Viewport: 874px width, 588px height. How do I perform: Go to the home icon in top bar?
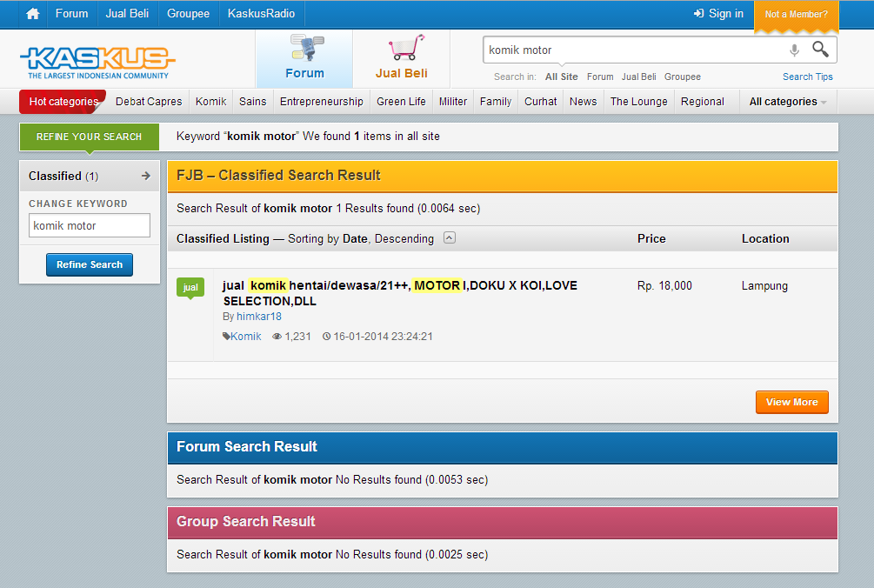coord(33,14)
